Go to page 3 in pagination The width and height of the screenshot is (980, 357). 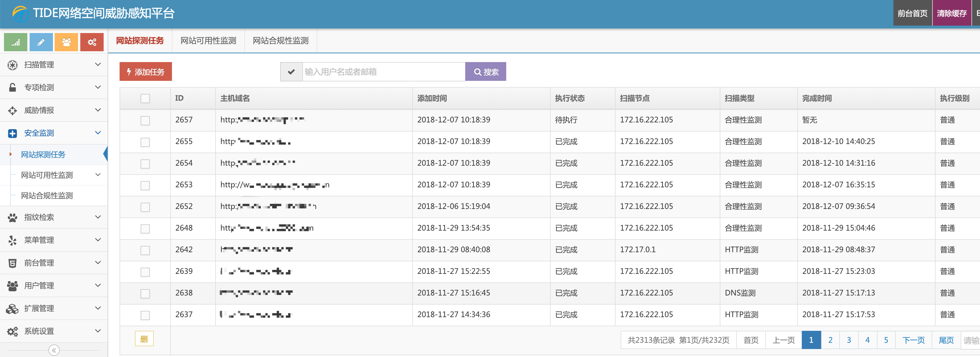pyautogui.click(x=848, y=340)
